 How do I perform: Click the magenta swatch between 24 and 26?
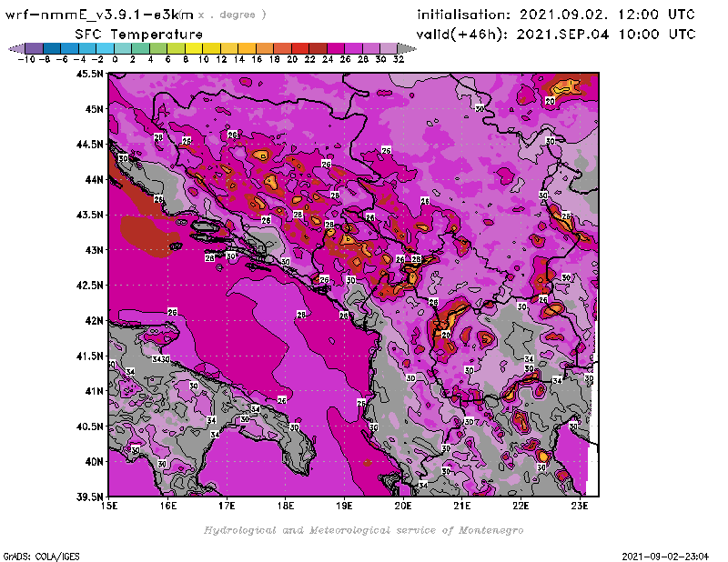(x=335, y=48)
